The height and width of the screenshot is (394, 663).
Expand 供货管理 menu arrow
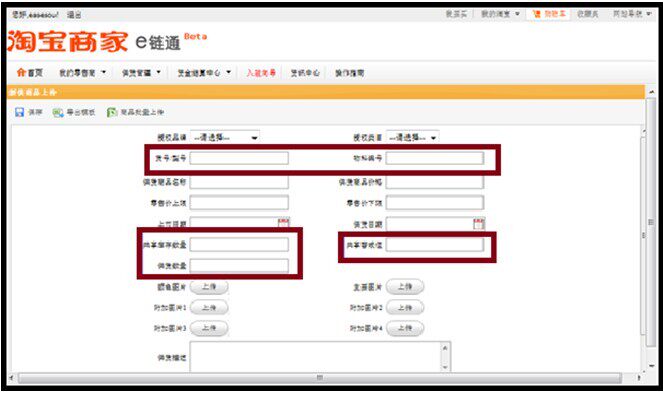[x=159, y=72]
